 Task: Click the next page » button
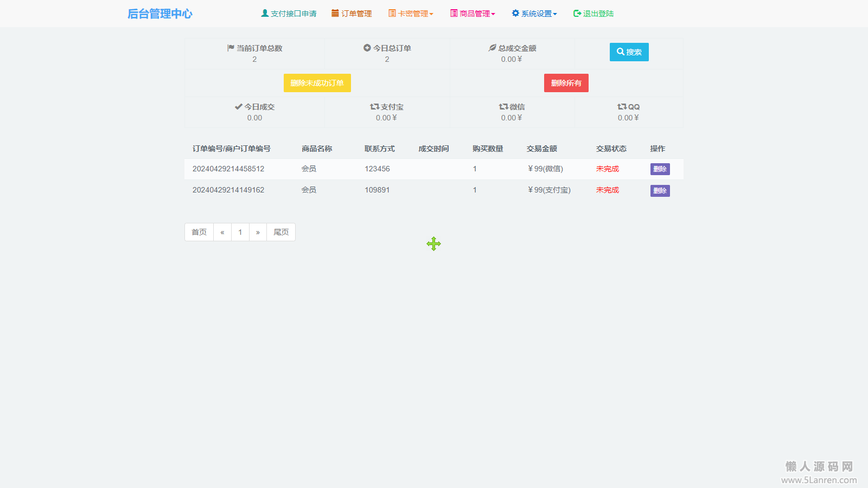[258, 232]
